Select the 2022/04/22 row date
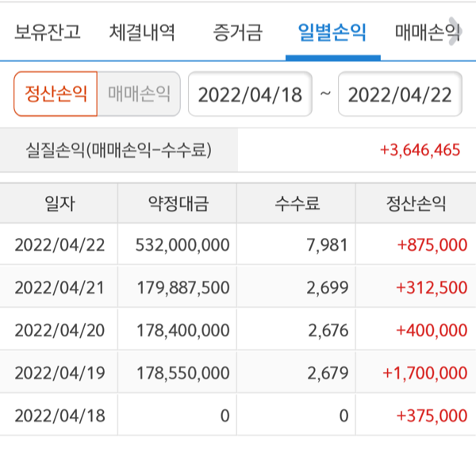The height and width of the screenshot is (476, 476). point(59,245)
